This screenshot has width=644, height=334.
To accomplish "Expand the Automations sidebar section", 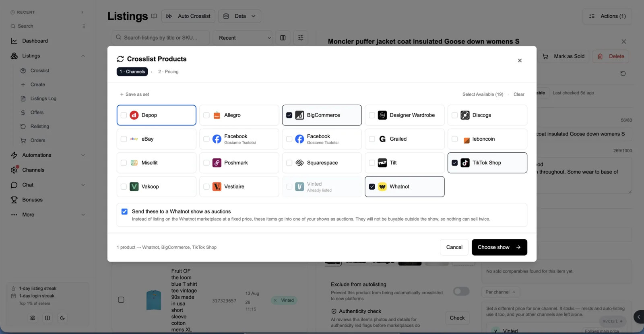I will click(x=83, y=155).
